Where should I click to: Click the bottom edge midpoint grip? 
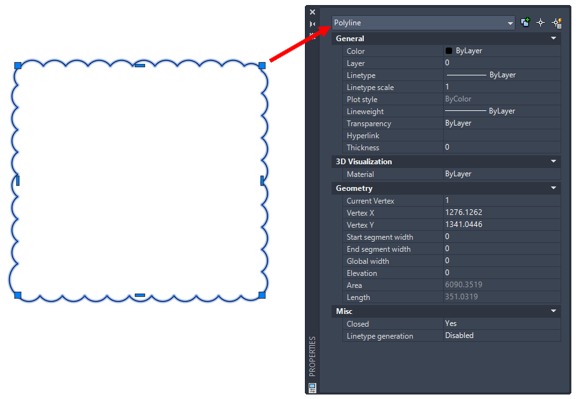[x=140, y=295]
